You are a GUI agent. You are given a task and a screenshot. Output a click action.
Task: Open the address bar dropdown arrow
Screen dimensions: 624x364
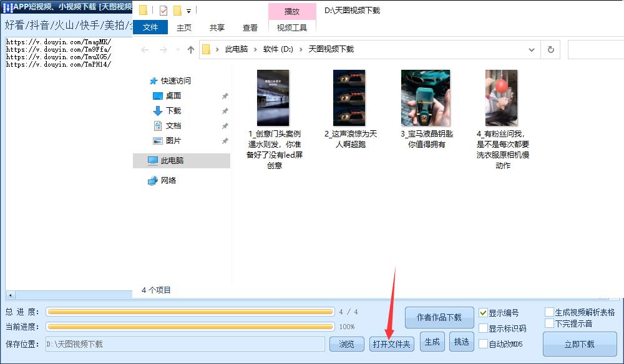pos(531,49)
